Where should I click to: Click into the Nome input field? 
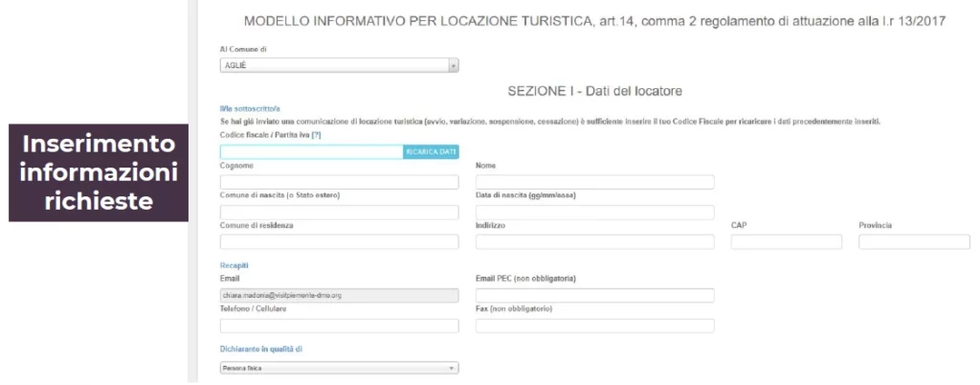click(595, 182)
